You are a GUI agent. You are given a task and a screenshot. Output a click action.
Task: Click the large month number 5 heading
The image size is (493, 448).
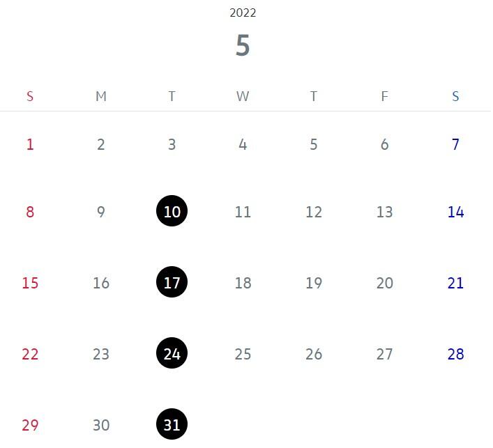pos(243,45)
